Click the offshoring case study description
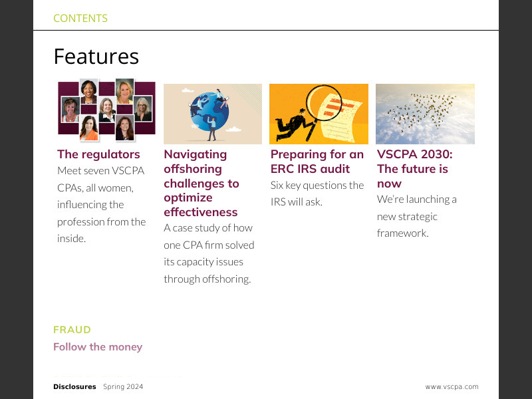Screen dimensions: 532x399 (209, 253)
